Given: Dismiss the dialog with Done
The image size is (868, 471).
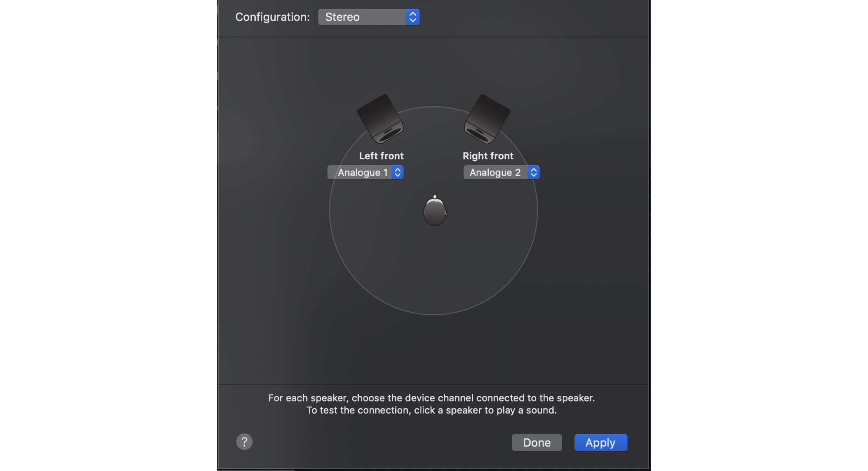Looking at the screenshot, I should tap(537, 442).
